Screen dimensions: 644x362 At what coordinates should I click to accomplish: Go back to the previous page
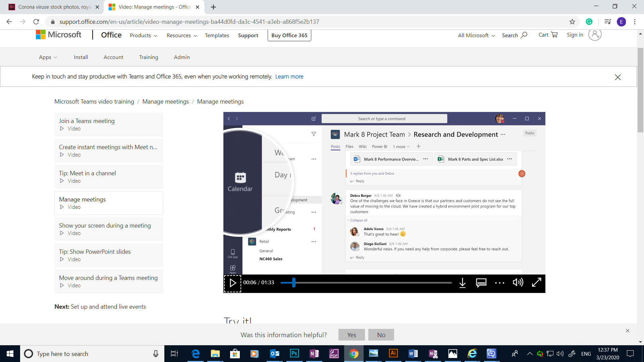click(9, 22)
